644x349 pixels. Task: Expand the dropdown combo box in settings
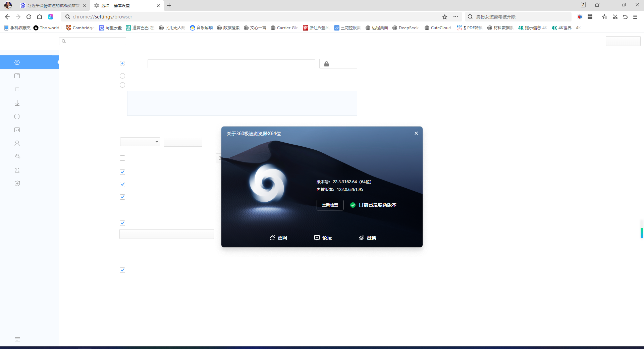(x=140, y=142)
